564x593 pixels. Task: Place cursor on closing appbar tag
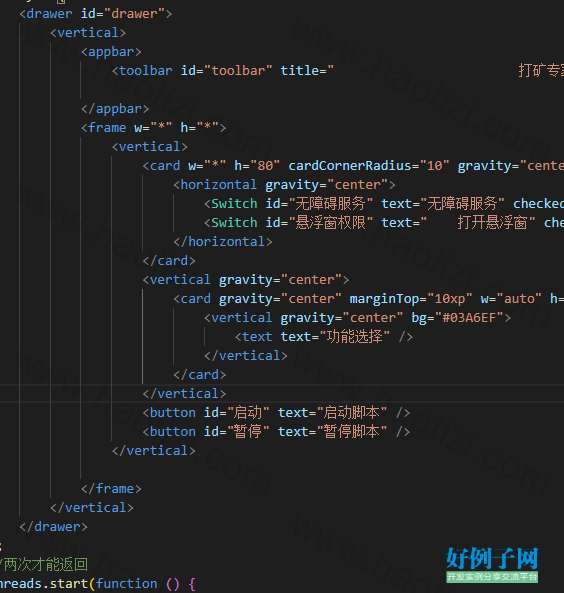click(x=115, y=109)
